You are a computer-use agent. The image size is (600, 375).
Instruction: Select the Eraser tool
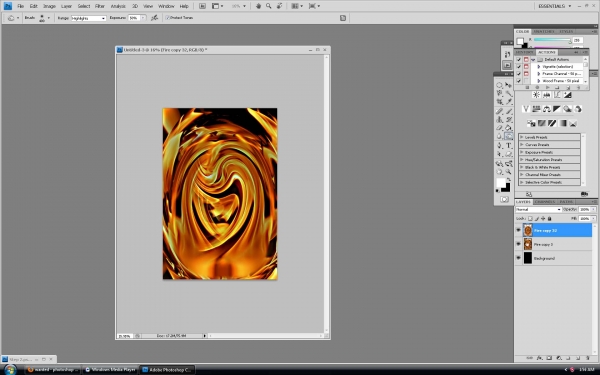(x=499, y=128)
